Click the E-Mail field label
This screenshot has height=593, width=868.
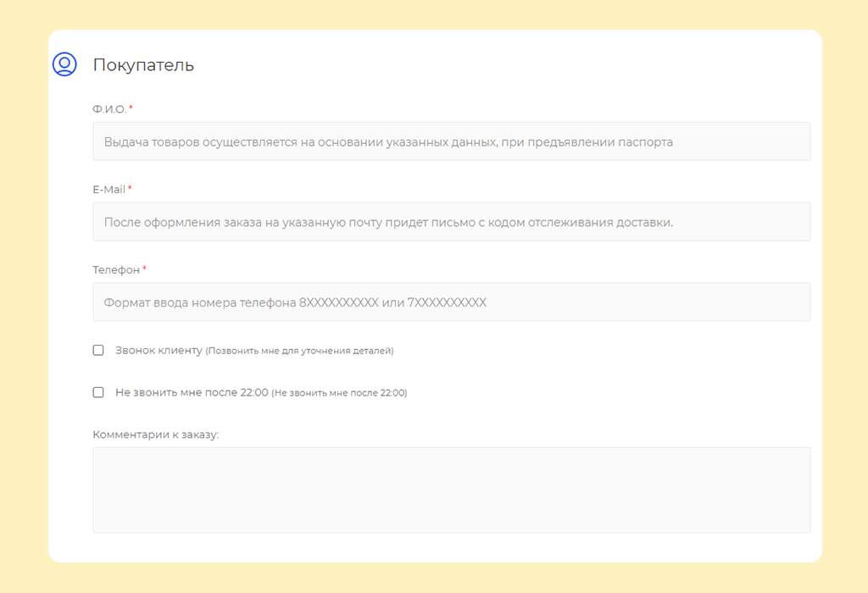point(108,190)
